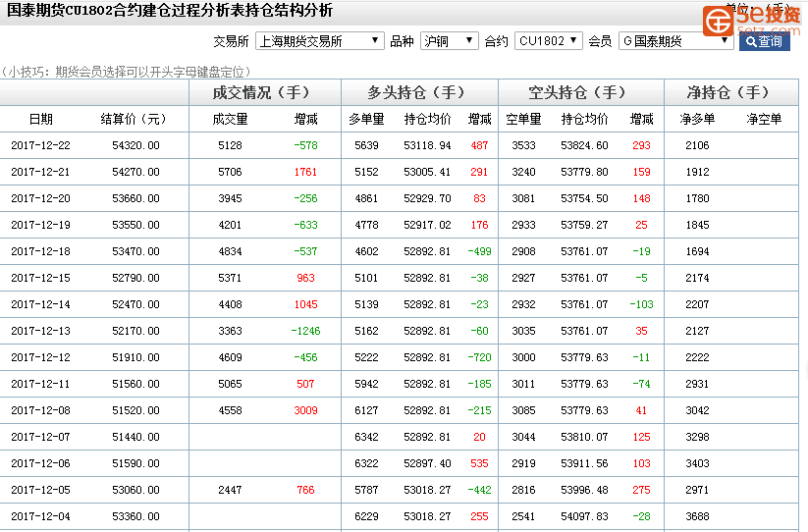Click the 多单量 column header

pyautogui.click(x=366, y=120)
